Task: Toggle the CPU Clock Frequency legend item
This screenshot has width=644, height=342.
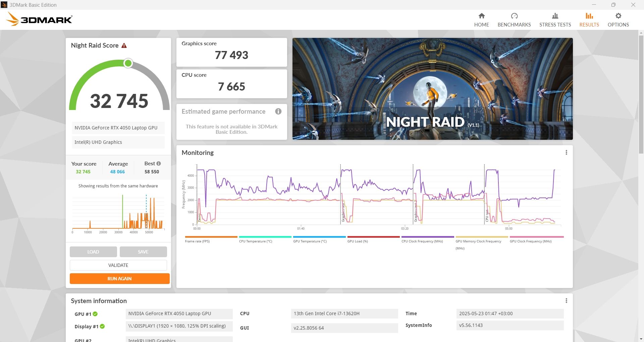Action: point(428,239)
